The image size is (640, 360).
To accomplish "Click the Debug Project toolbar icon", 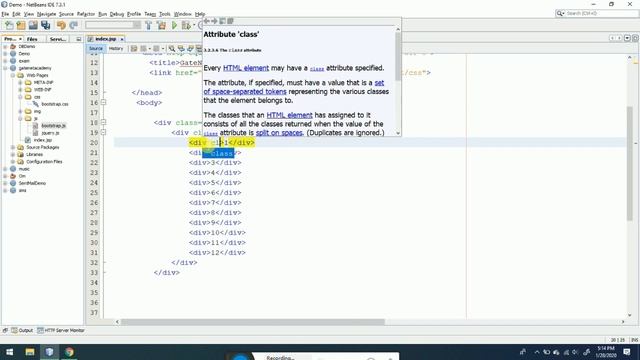I will (x=186, y=25).
